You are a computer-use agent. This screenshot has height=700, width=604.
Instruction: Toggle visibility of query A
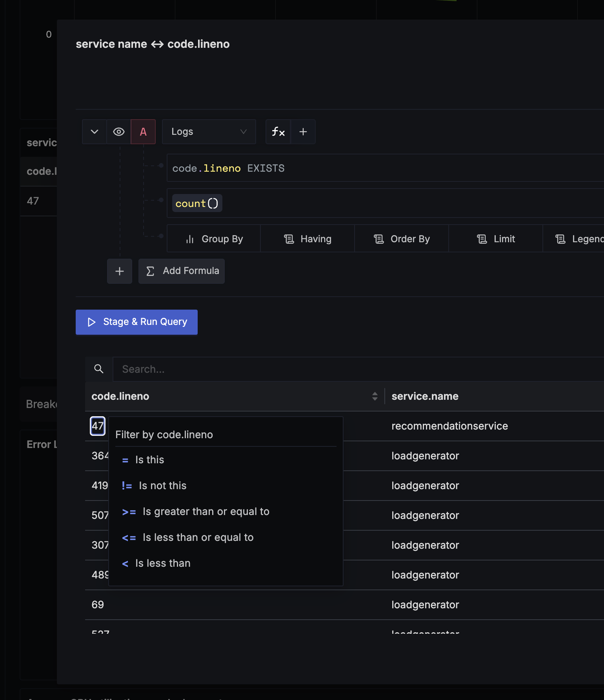[x=119, y=132]
